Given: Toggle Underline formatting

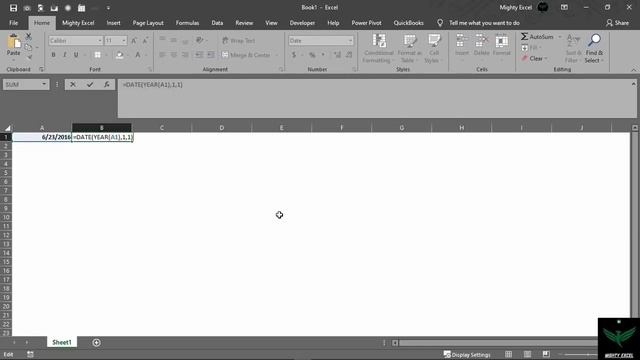Looking at the screenshot, I should [76, 55].
